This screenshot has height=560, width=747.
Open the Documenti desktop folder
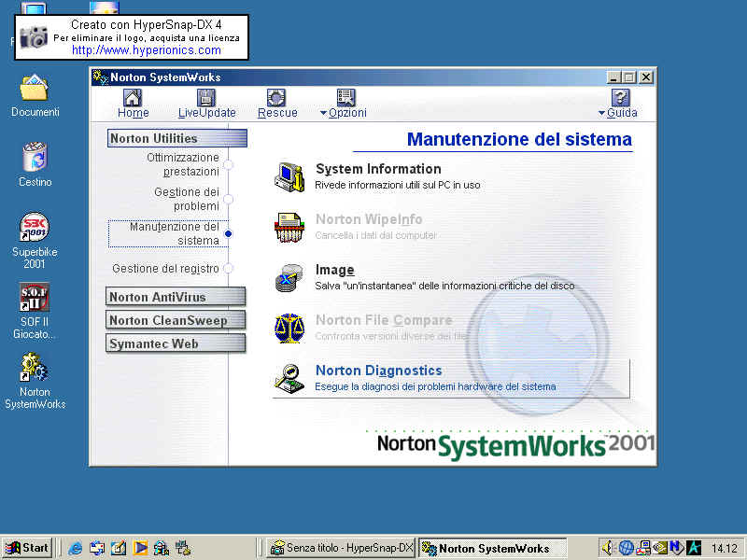[35, 96]
